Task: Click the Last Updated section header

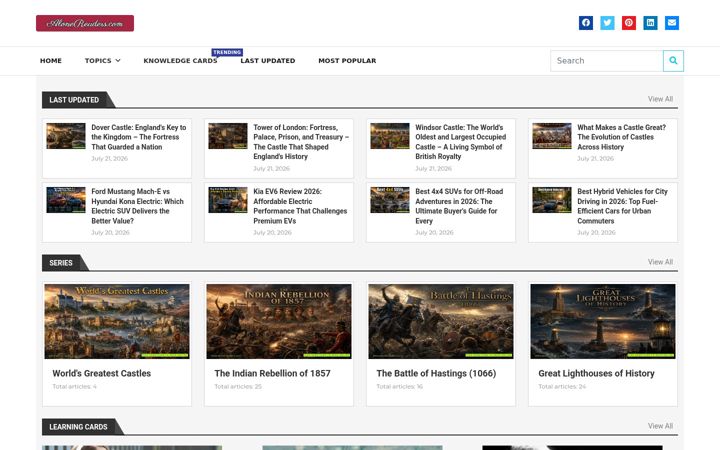Action: coord(74,100)
